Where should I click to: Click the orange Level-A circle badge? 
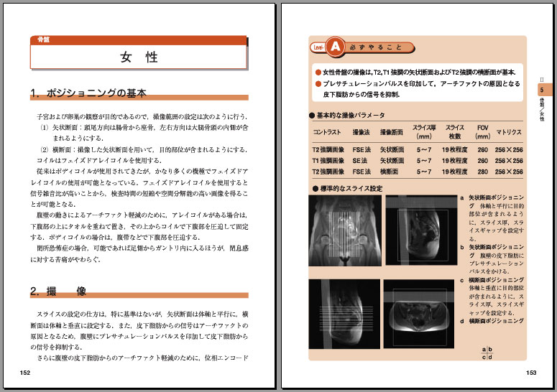(x=336, y=47)
